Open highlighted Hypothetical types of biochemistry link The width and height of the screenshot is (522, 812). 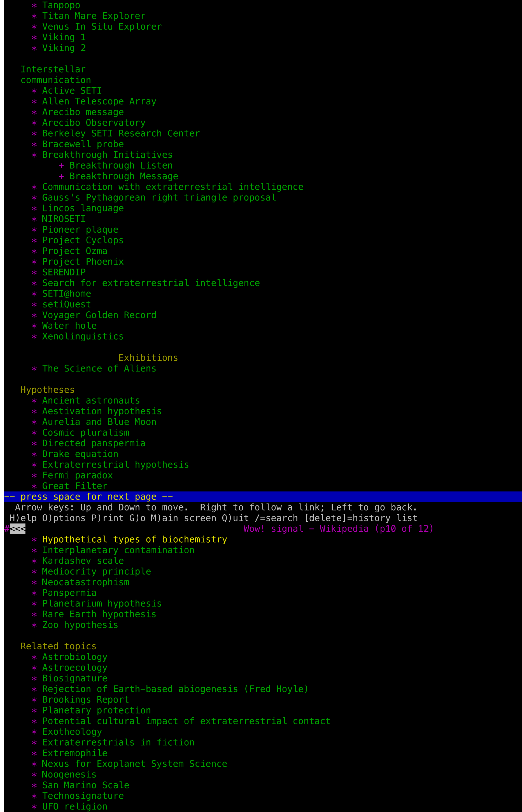pos(135,539)
